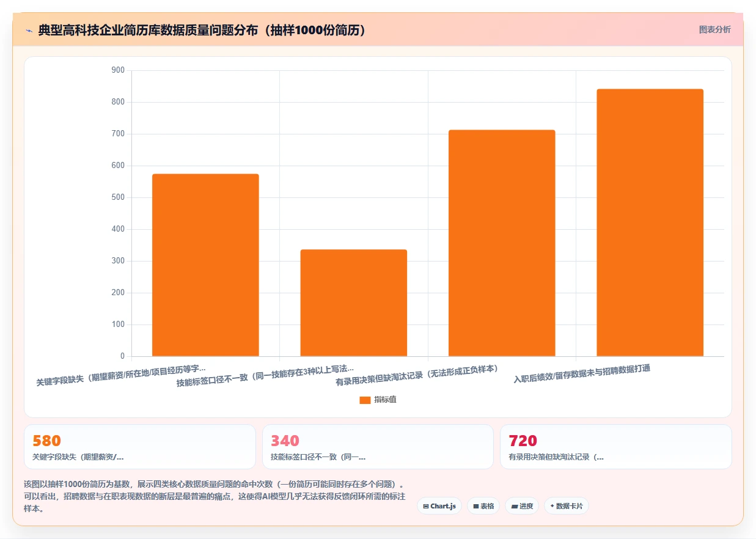The width and height of the screenshot is (756, 539).
Task: Click card caption 技能标签口径不一致（同一…
Action: (x=318, y=457)
